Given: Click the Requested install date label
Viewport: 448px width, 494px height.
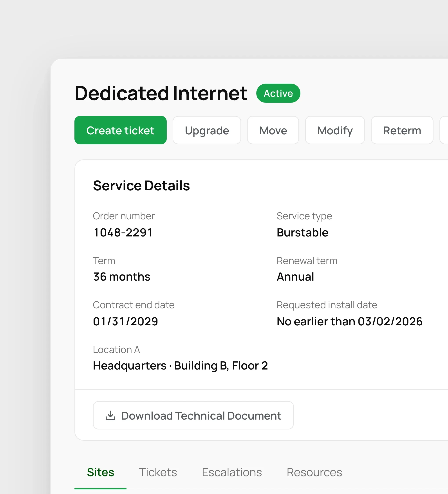Looking at the screenshot, I should pyautogui.click(x=327, y=305).
